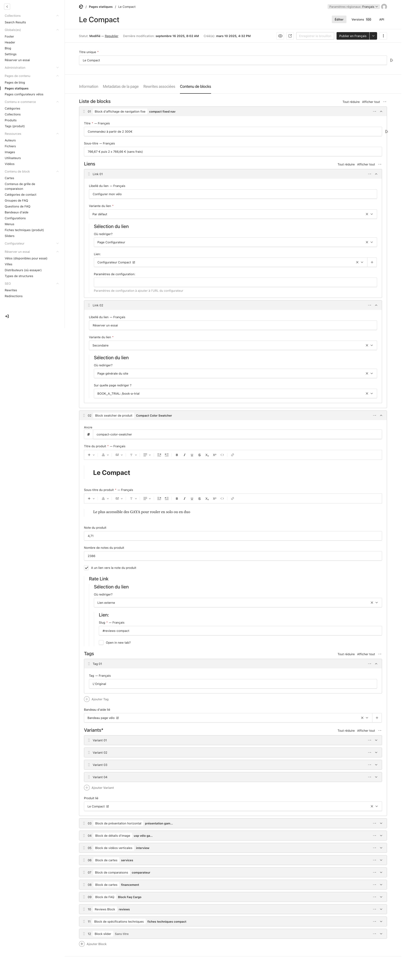Click the Note du produit input field
The height and width of the screenshot is (980, 408).
(233, 536)
